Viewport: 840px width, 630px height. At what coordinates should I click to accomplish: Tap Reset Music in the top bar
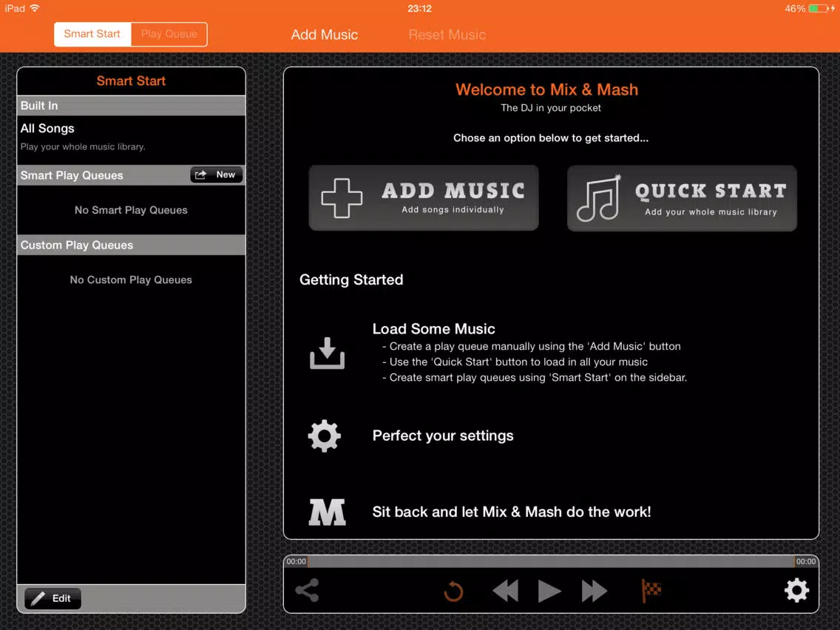pyautogui.click(x=447, y=35)
